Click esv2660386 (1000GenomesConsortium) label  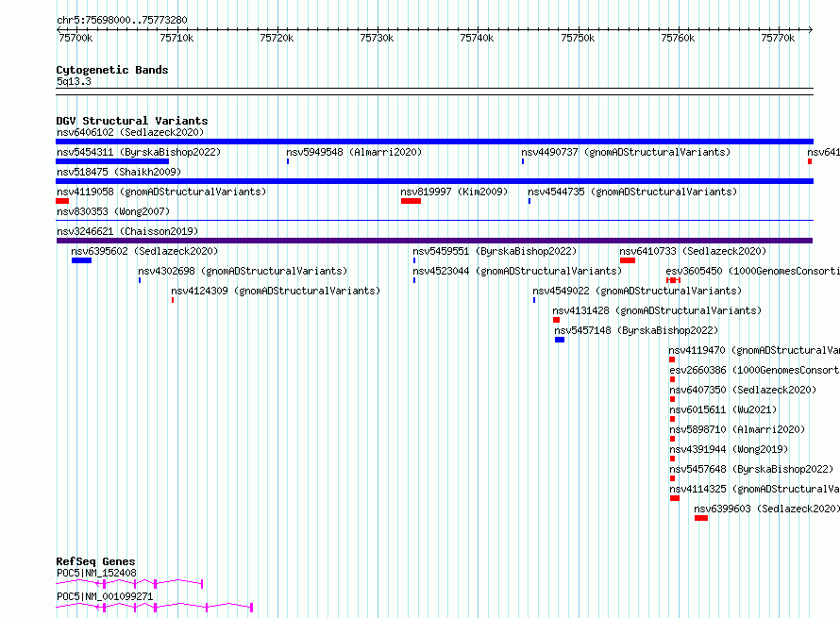pos(755,370)
